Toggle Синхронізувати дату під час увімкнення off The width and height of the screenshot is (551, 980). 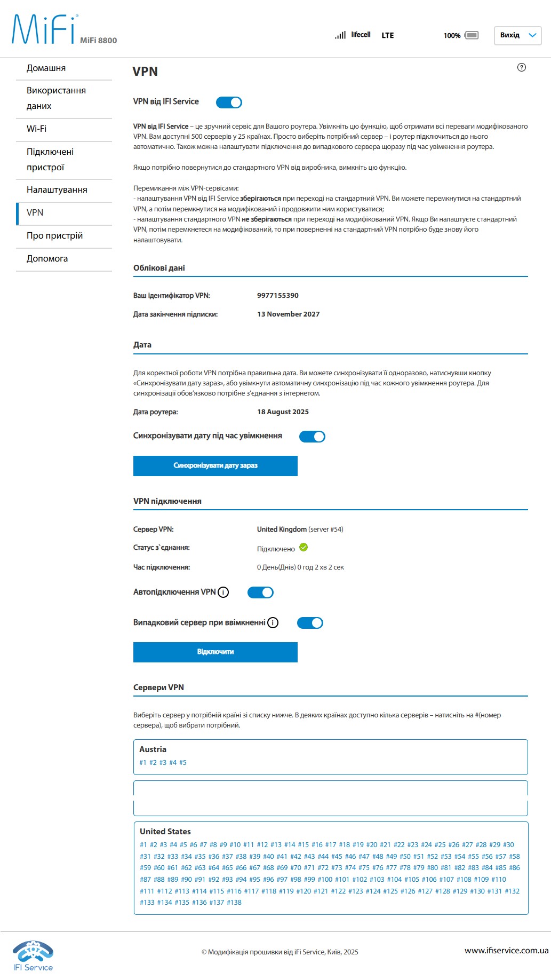313,436
